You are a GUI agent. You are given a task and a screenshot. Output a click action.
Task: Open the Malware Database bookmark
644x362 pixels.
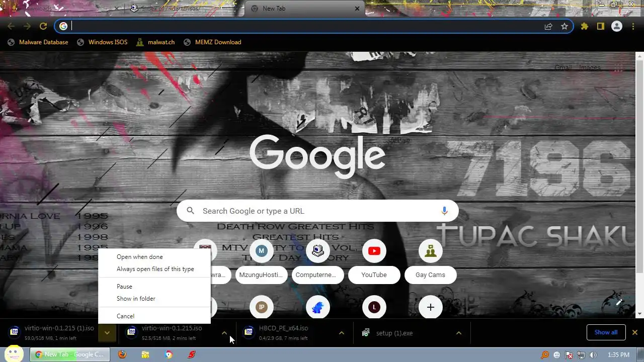pyautogui.click(x=38, y=42)
